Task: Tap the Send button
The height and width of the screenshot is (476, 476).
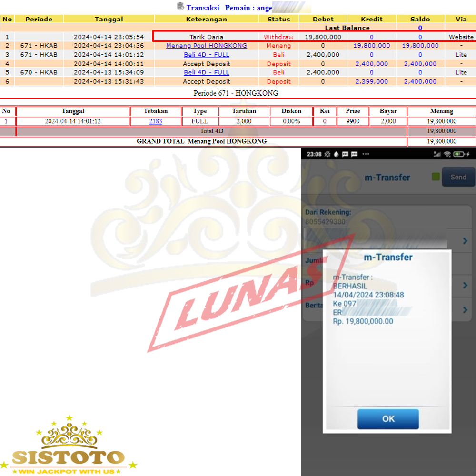Action: click(x=458, y=177)
